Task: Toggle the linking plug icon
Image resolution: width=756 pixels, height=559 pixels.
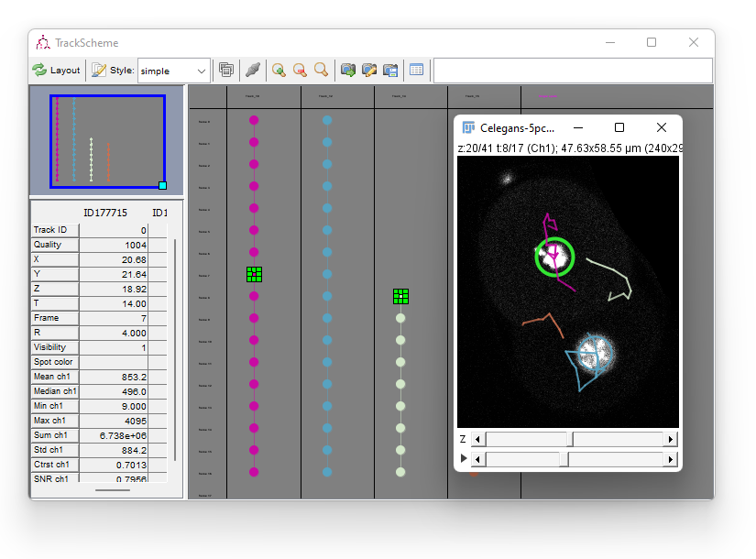Action: (x=253, y=70)
